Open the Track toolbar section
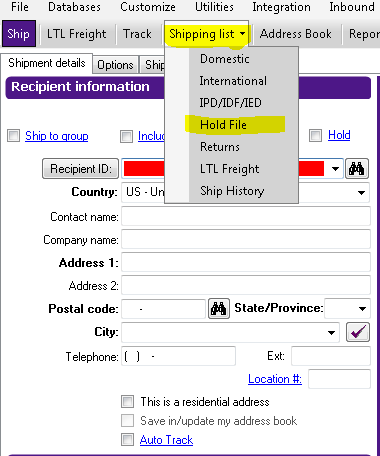This screenshot has height=456, width=380. [x=137, y=34]
